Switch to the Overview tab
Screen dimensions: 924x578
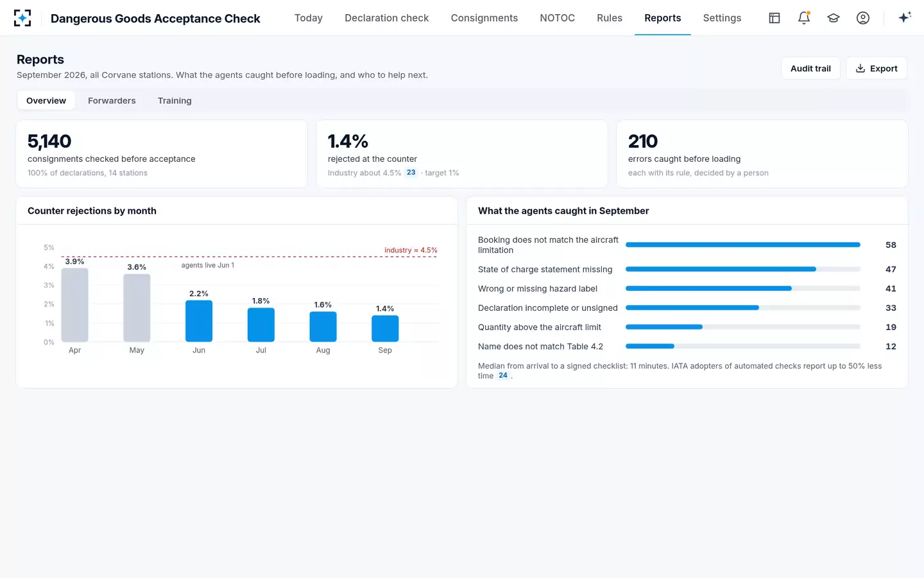(46, 101)
